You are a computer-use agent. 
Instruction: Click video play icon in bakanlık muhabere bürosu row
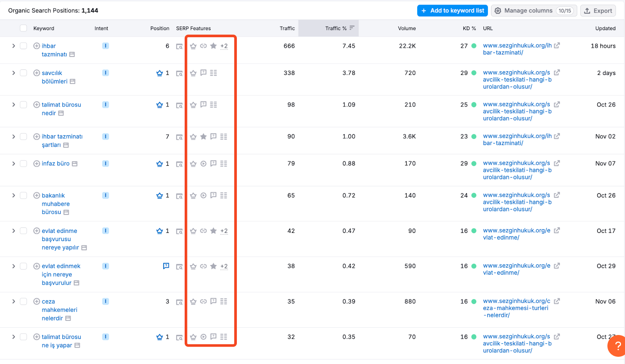[204, 195]
